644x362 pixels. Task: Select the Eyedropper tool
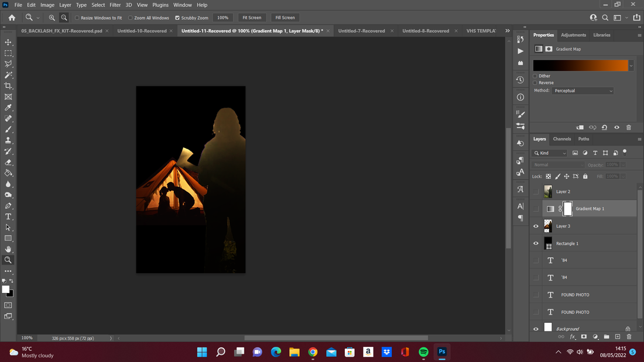point(8,108)
